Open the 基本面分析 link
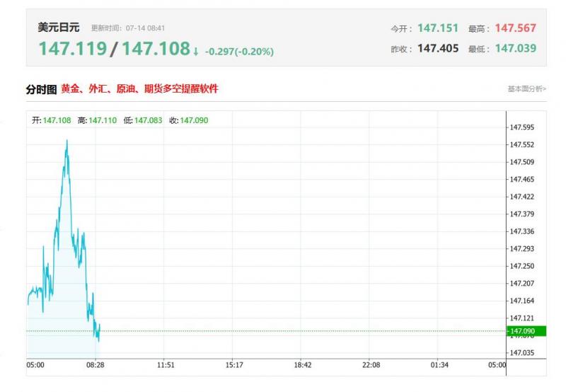Image resolution: width=566 pixels, height=392 pixels. pyautogui.click(x=526, y=88)
